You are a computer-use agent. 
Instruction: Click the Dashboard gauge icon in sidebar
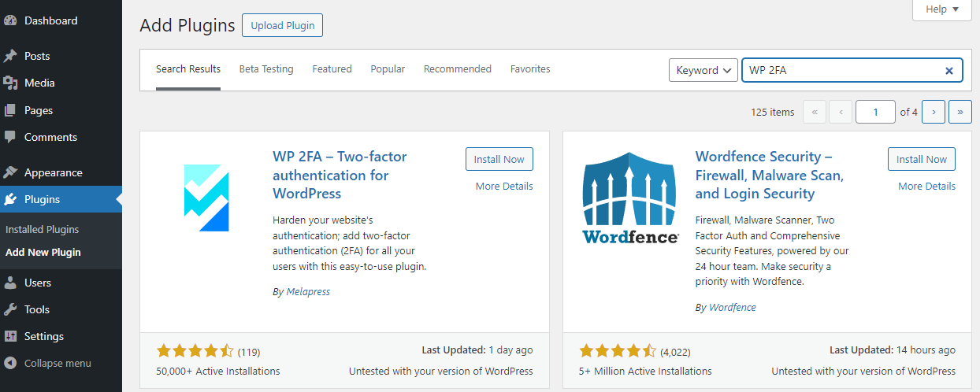[x=10, y=20]
